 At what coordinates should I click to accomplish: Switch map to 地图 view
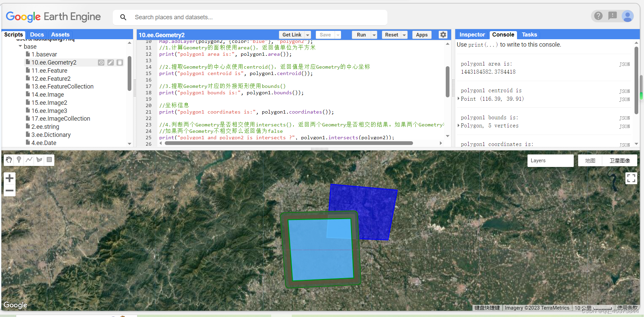coord(590,161)
